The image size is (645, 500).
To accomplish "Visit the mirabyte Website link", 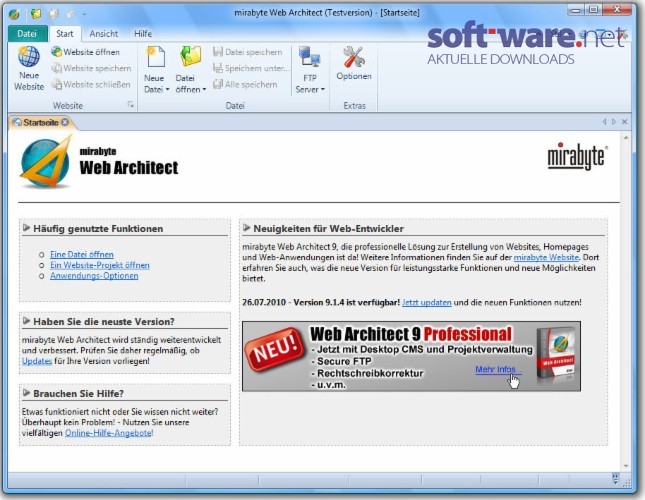I will click(546, 257).
